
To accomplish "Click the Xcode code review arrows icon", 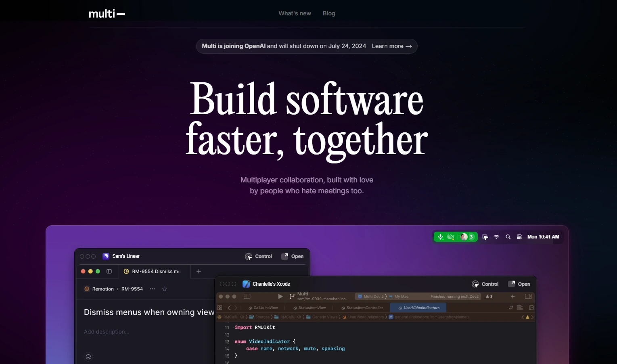I will tap(511, 308).
